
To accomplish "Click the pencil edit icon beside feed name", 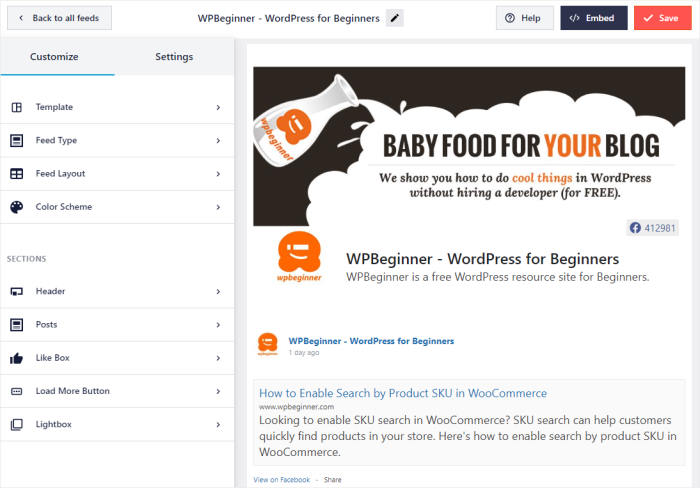I will pyautogui.click(x=395, y=18).
